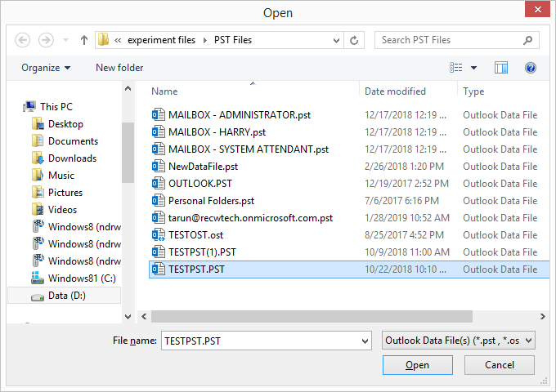This screenshot has width=556, height=392.
Task: Sort by the Name column header
Action: pos(164,91)
